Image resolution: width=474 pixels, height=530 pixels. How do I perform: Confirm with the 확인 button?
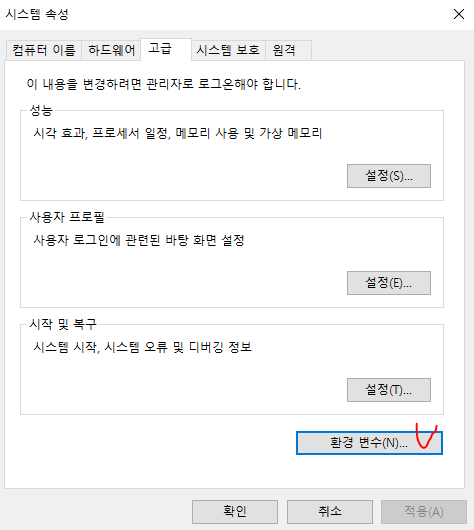click(235, 512)
